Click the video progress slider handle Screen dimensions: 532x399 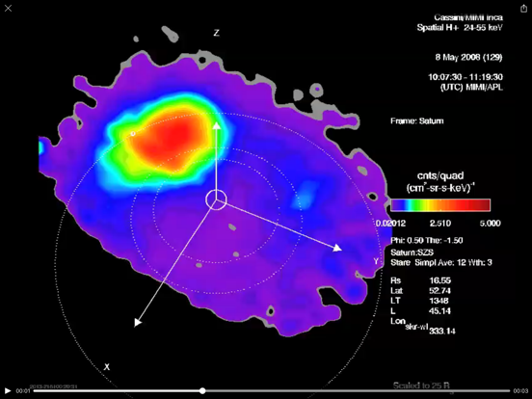pyautogui.click(x=202, y=391)
